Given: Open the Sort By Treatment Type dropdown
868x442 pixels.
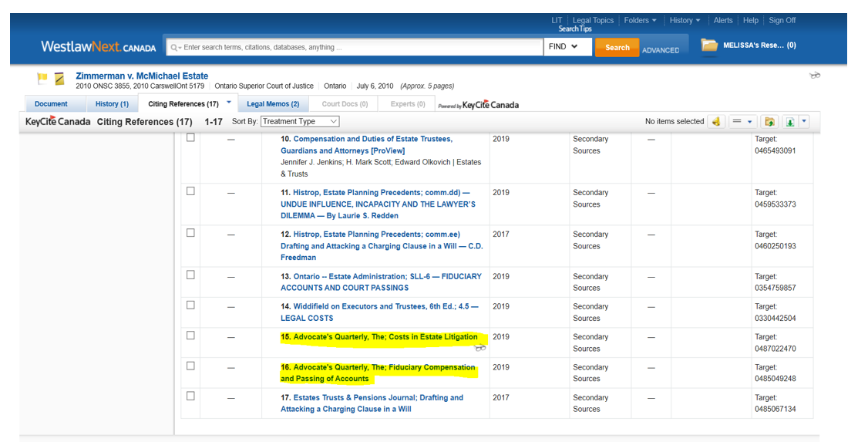Looking at the screenshot, I should coord(299,121).
